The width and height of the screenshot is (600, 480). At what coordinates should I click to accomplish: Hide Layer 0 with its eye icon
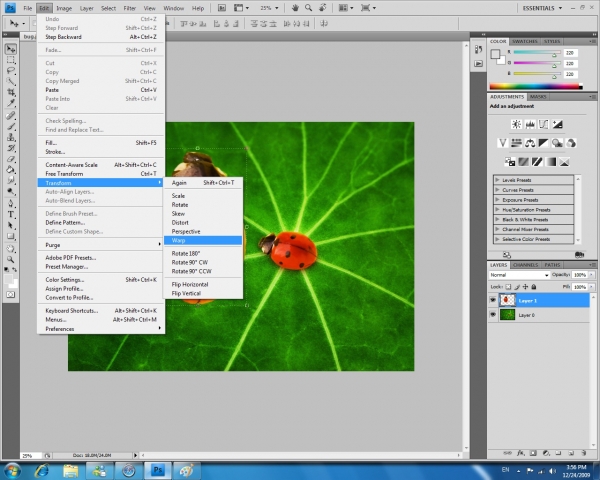tap(493, 315)
